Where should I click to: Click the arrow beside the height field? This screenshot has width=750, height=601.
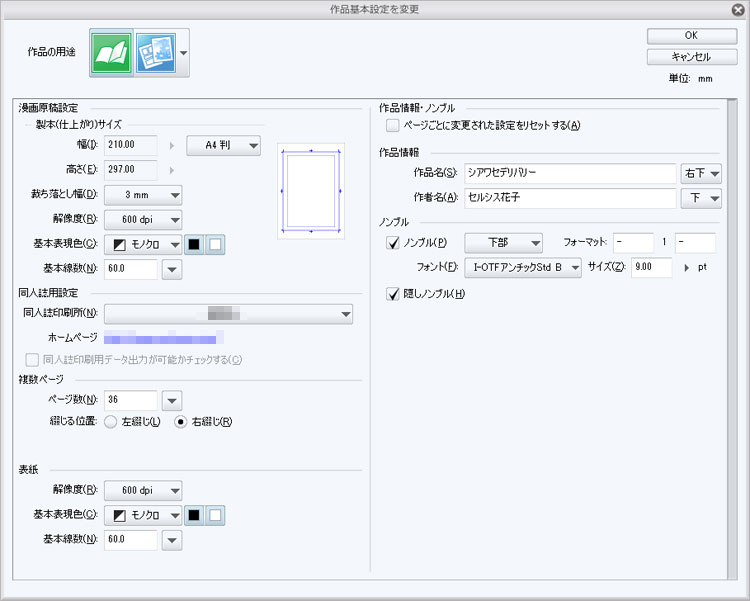(x=172, y=170)
